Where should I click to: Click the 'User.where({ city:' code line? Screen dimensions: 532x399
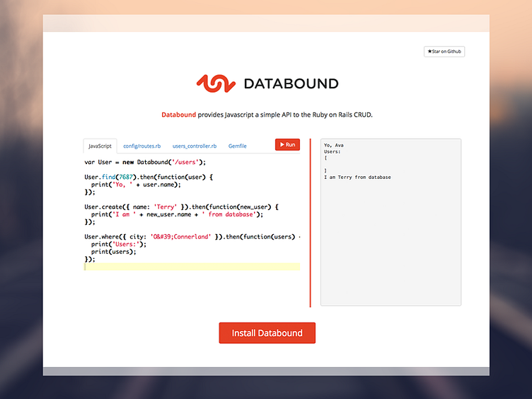[192, 237]
